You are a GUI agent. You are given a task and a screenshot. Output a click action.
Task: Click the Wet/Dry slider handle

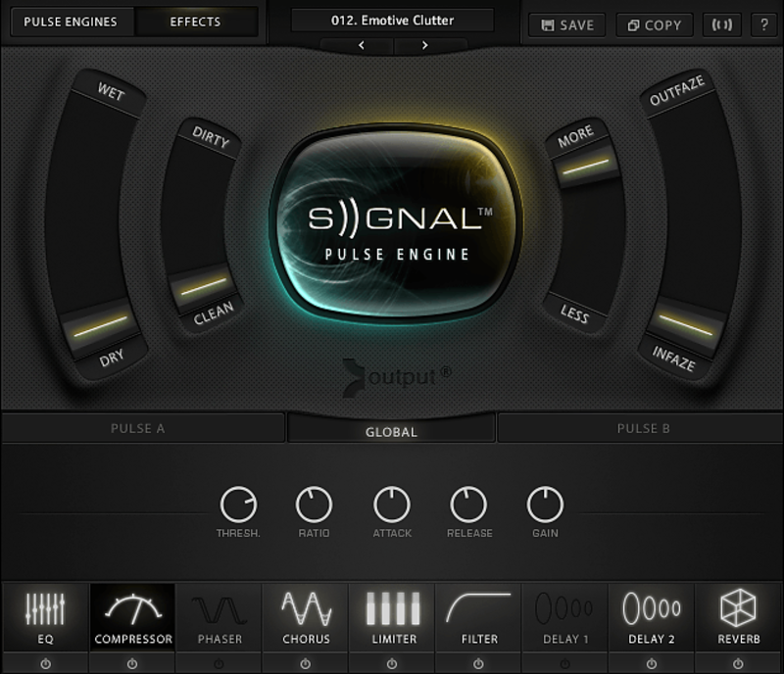tap(100, 326)
